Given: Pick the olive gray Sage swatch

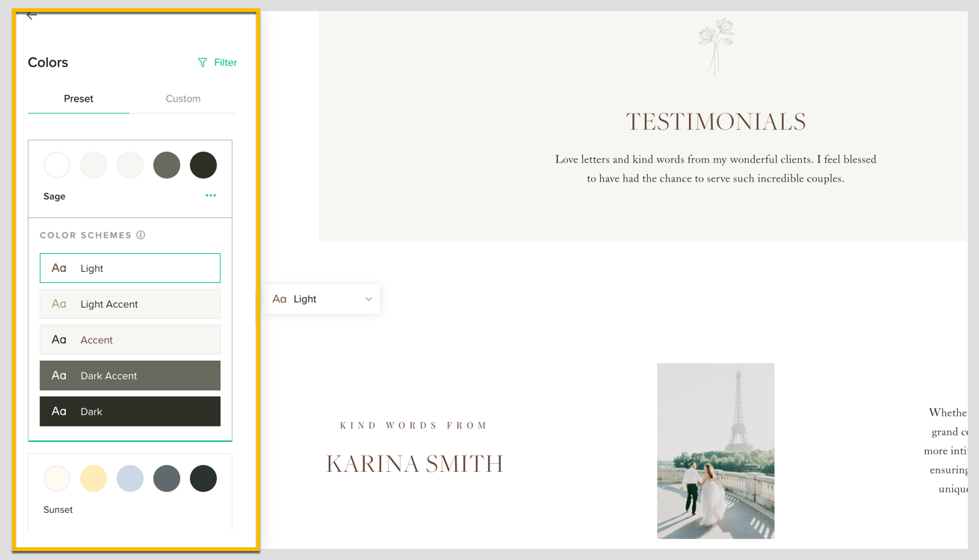Looking at the screenshot, I should [167, 165].
